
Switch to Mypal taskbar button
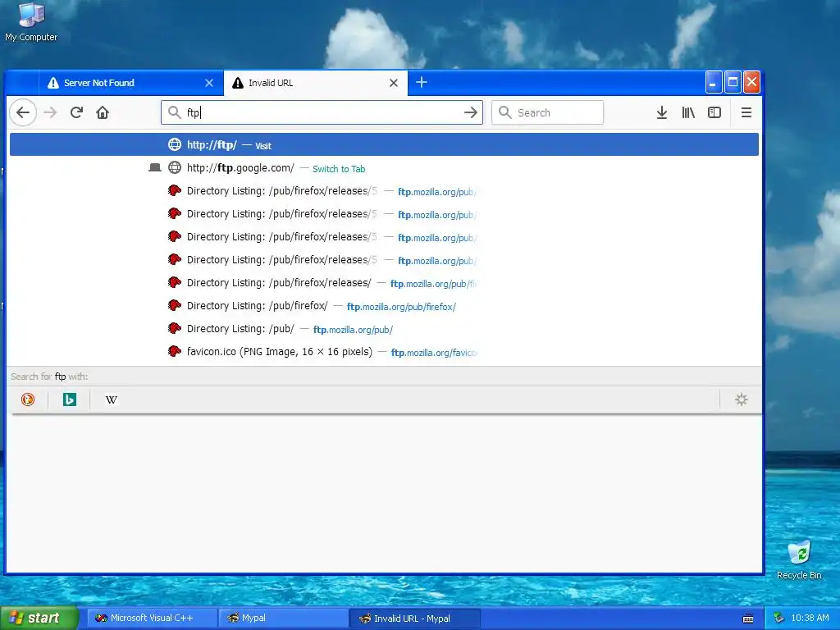click(x=284, y=619)
